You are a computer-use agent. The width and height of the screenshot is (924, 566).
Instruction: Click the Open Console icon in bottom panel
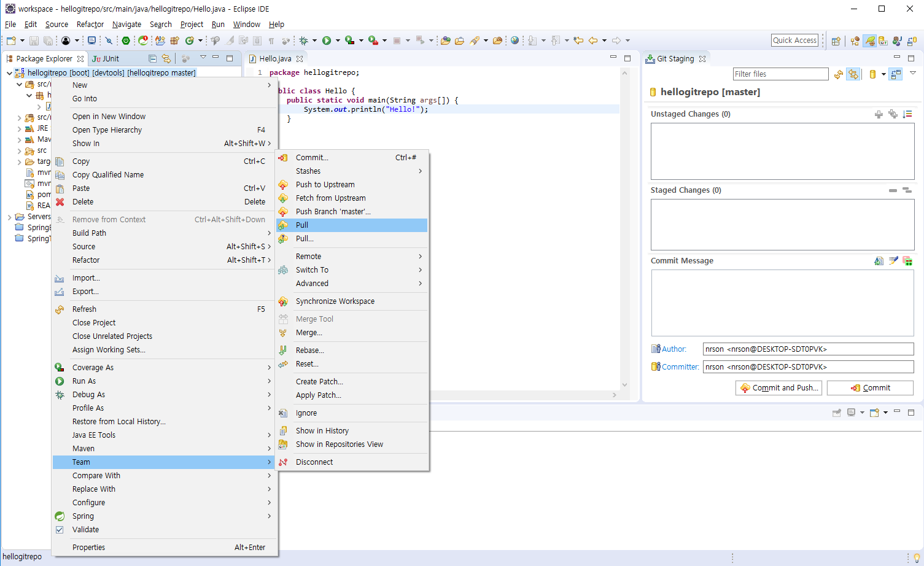(874, 413)
